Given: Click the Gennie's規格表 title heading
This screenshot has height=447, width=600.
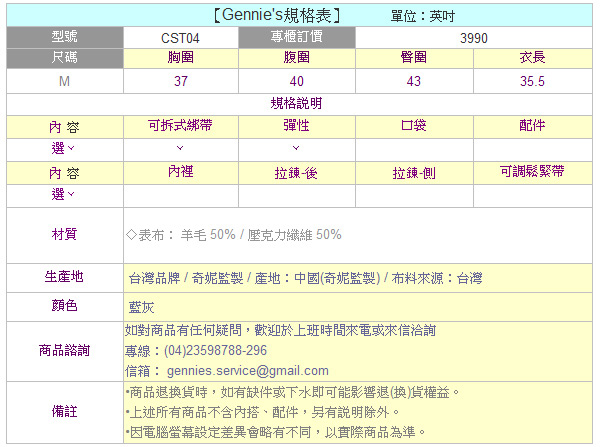Looking at the screenshot, I should coord(276,15).
